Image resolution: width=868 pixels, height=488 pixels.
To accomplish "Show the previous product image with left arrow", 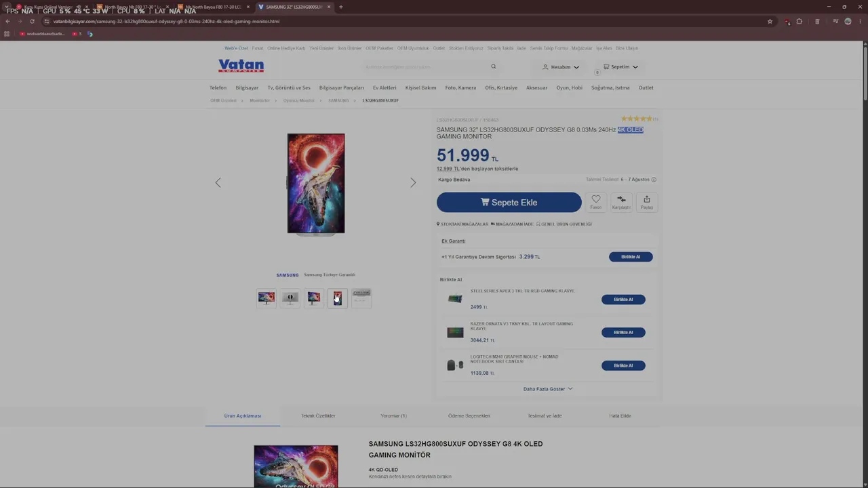I will [218, 182].
